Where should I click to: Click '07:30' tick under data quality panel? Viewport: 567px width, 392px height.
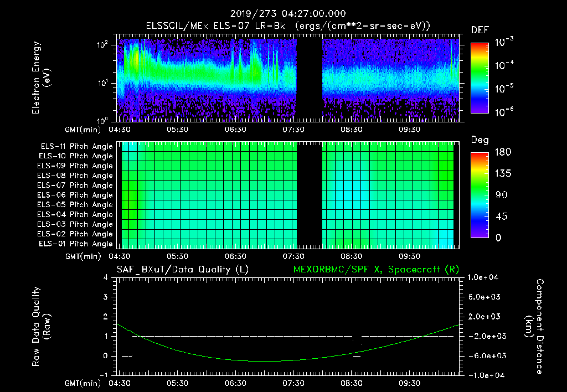[x=293, y=383]
